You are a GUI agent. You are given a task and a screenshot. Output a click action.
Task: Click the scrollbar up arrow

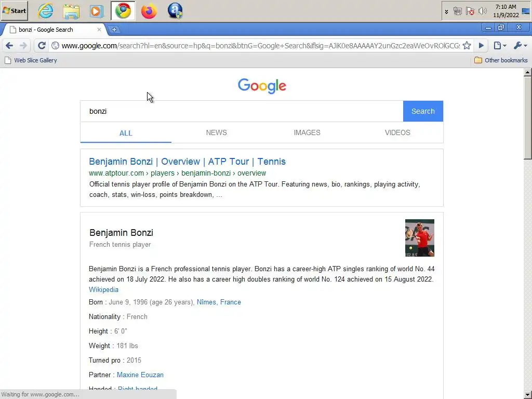click(528, 72)
